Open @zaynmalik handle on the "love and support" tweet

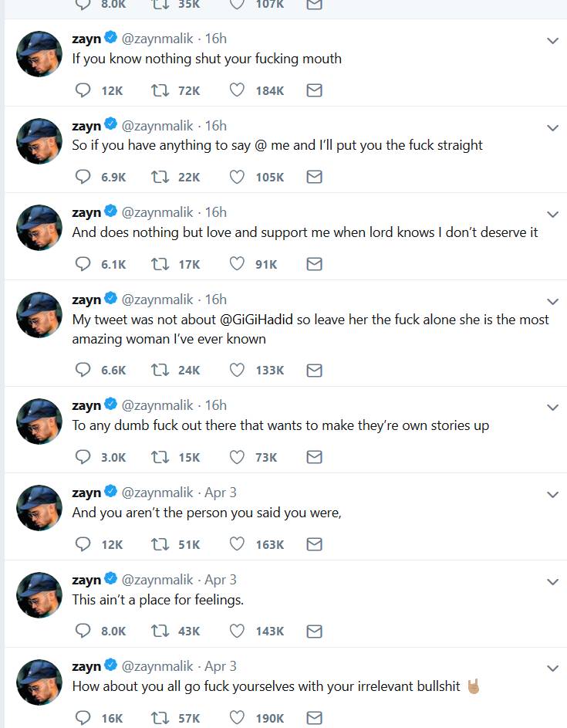click(158, 212)
